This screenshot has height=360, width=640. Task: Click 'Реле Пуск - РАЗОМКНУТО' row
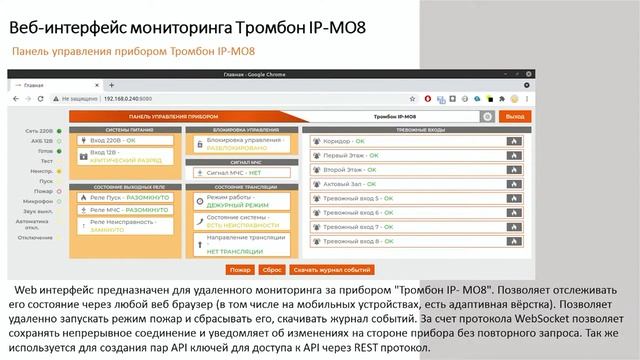[x=125, y=198]
